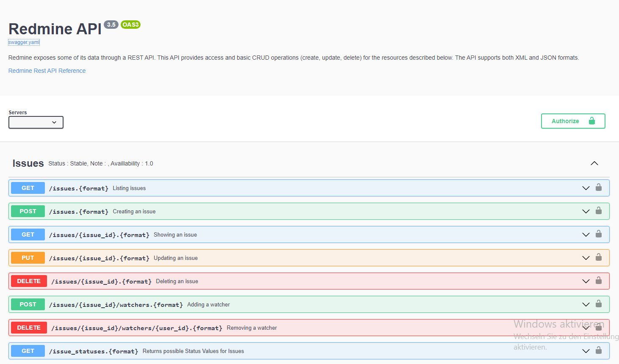Viewport: 619px width, 364px height.
Task: Click POST badge for Adding a watcher
Action: coord(28,304)
